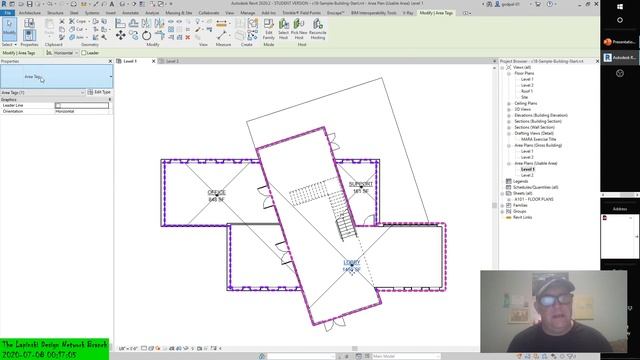Click Pick New Host button
The width and height of the screenshot is (640, 360).
point(299,29)
